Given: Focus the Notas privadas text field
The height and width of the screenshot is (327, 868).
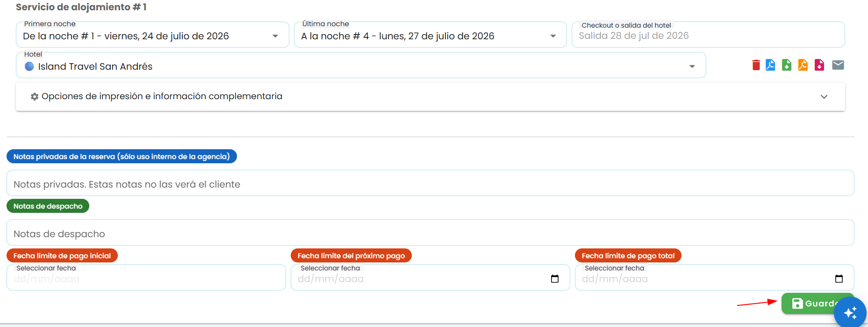Looking at the screenshot, I should coord(430,183).
